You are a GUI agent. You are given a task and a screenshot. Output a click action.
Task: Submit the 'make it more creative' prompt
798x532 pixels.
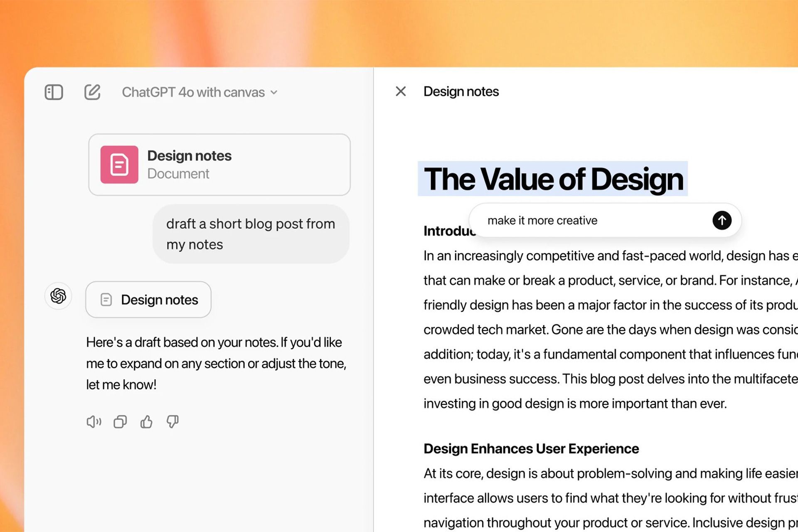(x=722, y=220)
